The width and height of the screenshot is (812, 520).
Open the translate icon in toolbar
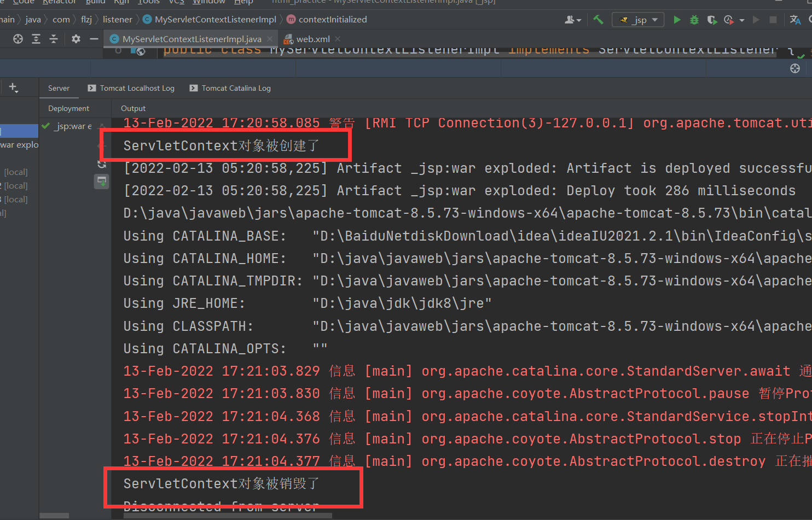coord(796,20)
